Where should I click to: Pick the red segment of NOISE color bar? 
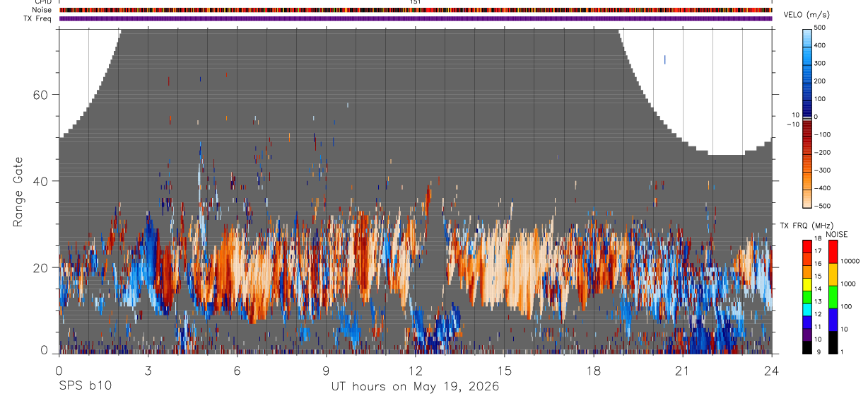tap(833, 251)
